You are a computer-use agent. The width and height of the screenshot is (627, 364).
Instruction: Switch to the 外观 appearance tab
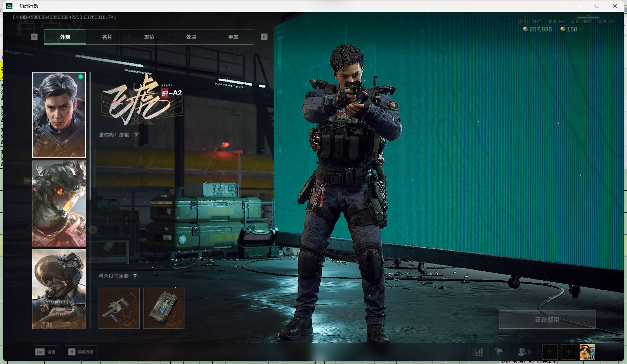coord(65,37)
